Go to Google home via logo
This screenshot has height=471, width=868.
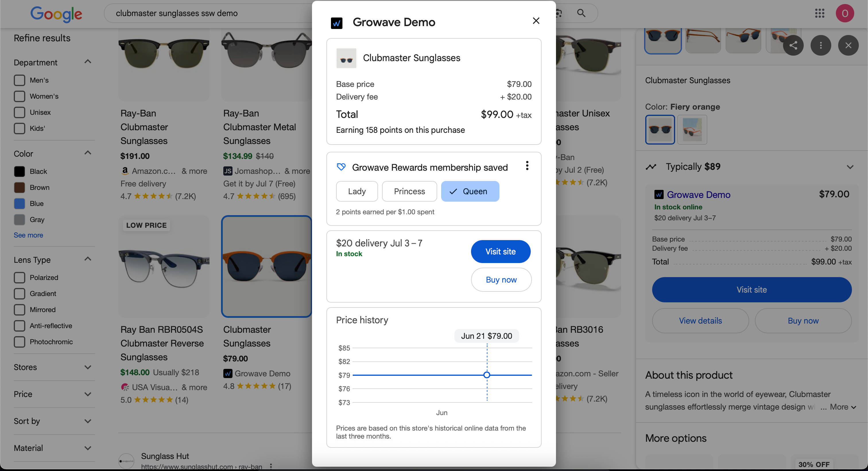coord(56,14)
